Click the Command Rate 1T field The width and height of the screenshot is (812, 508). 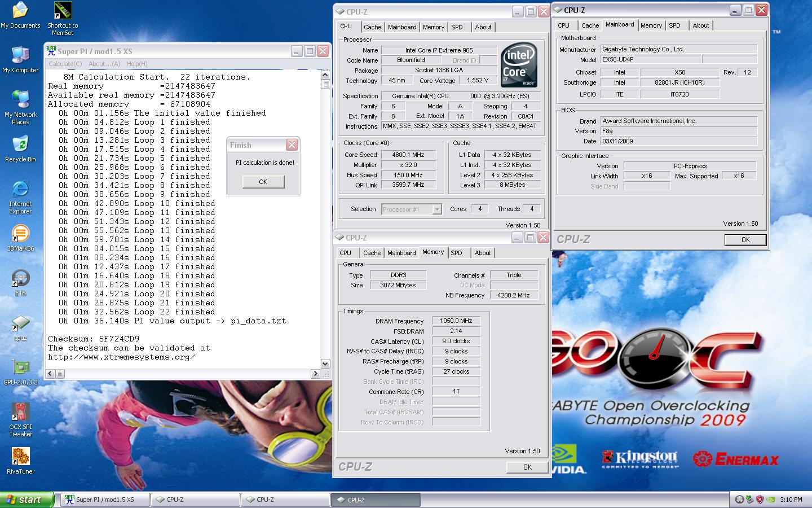456,391
